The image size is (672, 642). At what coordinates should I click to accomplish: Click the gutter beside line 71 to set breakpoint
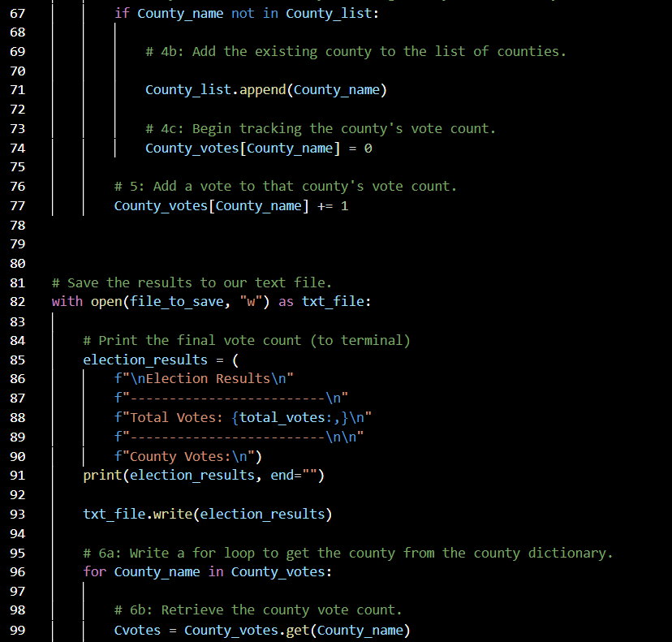click(38, 89)
